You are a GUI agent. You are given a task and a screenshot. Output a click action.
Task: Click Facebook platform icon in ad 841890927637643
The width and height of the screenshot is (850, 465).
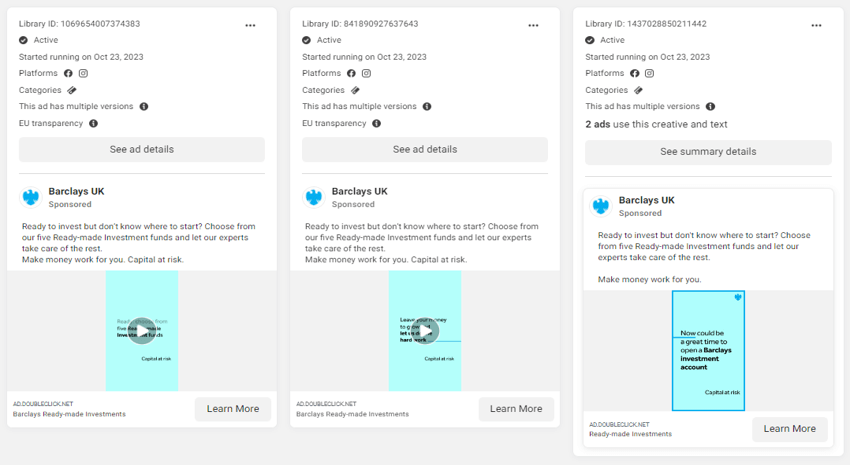(x=351, y=73)
